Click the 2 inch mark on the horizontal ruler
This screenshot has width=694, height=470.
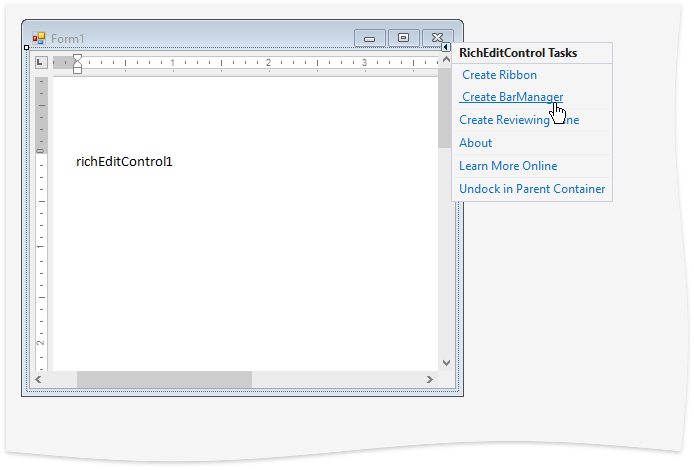pyautogui.click(x=268, y=62)
